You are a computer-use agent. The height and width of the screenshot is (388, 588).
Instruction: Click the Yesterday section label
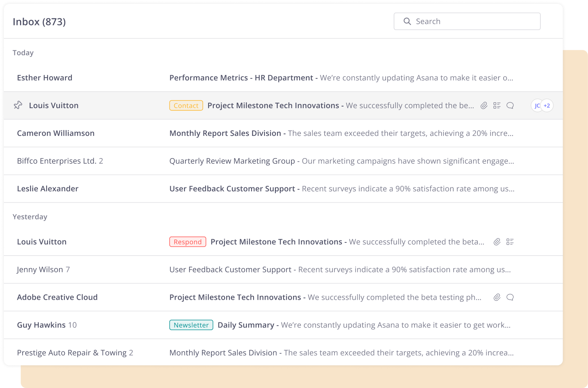30,217
